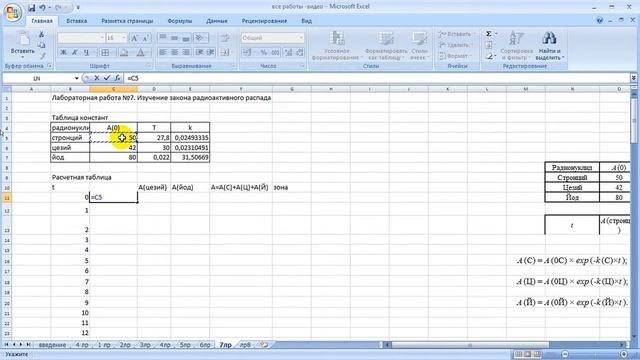The height and width of the screenshot is (360, 640).
Task: Copy the selection with the copy icon
Action: click(x=41, y=45)
